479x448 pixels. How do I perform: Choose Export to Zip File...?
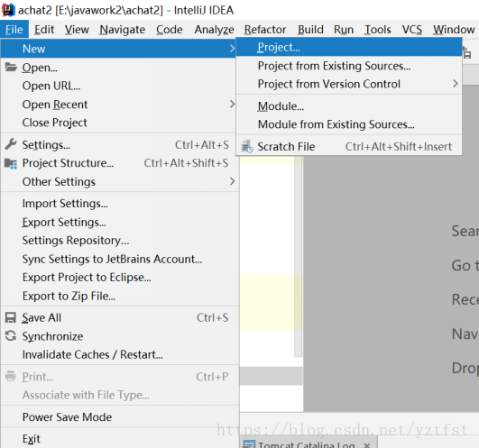pos(119,296)
